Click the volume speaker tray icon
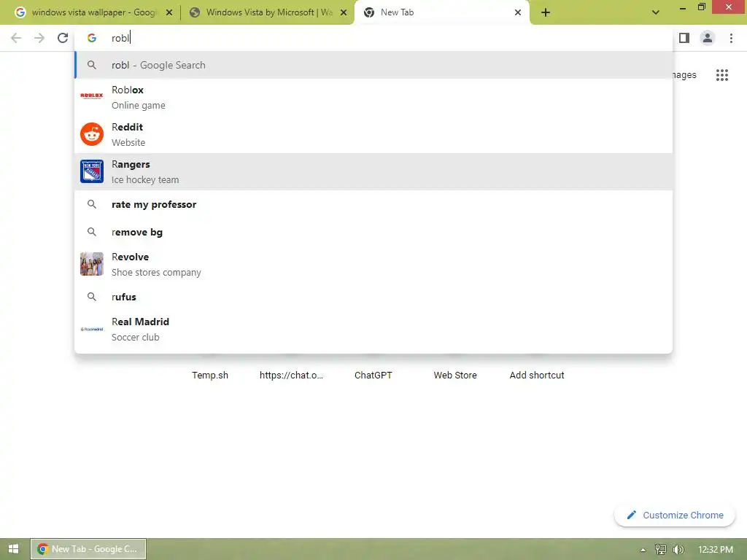This screenshot has width=747, height=560. (x=678, y=550)
